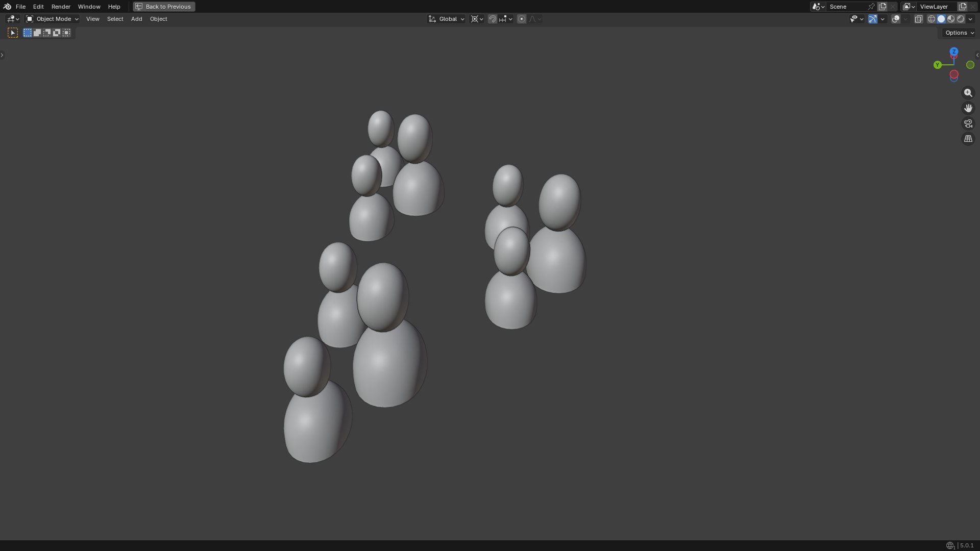Open the Object Mode dropdown
Image resolution: width=980 pixels, height=551 pixels.
(x=52, y=19)
